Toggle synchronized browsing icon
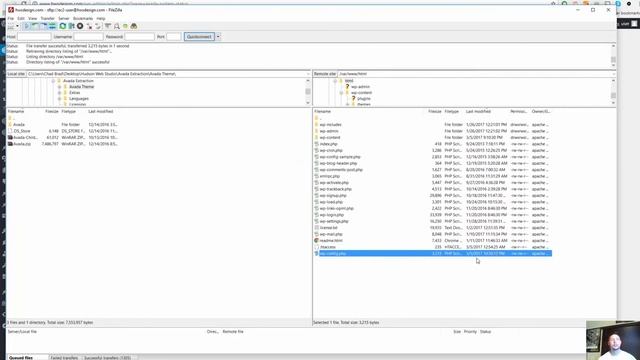The image size is (640, 360). 125,26
